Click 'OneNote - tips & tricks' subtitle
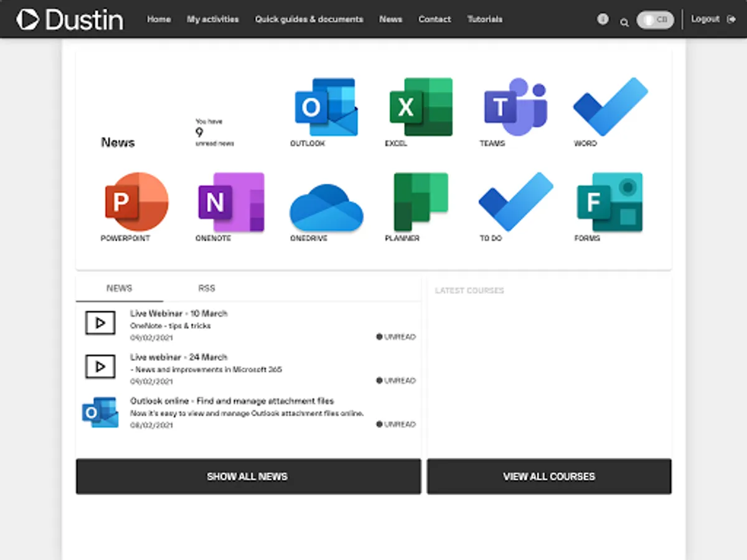Image resolution: width=747 pixels, height=560 pixels. (x=171, y=326)
